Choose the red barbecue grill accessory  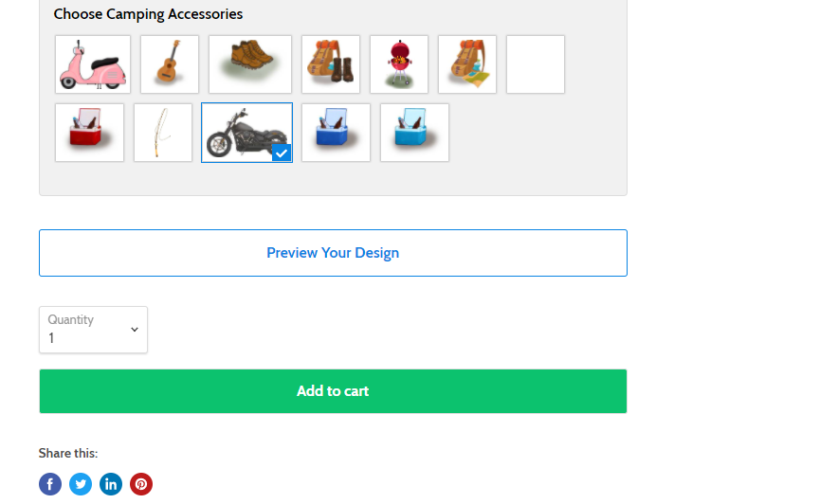tap(399, 64)
